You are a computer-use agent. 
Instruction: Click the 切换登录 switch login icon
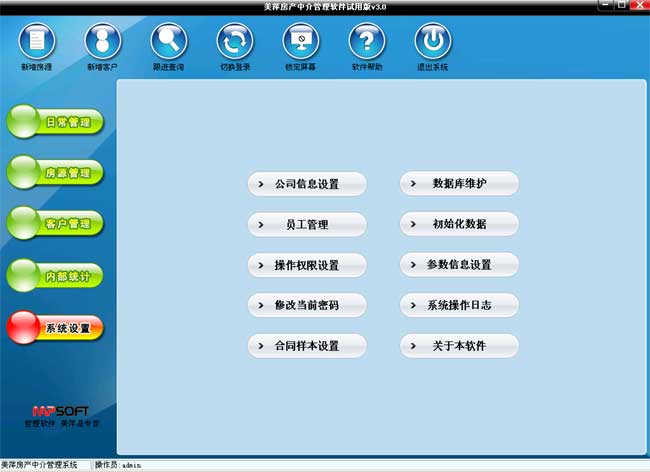coord(234,42)
